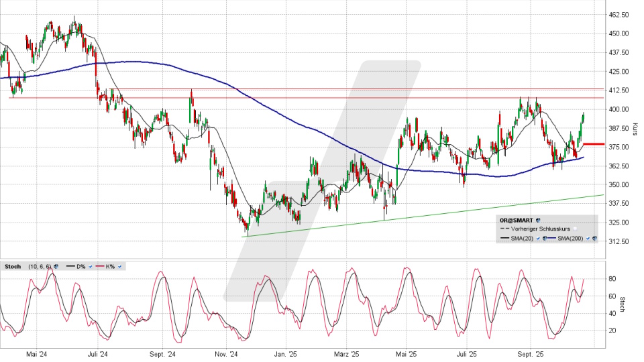Select Sept. '25 on the time axis
The width and height of the screenshot is (644, 362).
tap(529, 354)
